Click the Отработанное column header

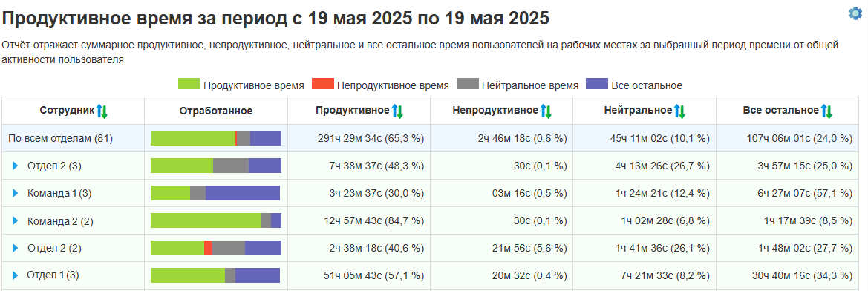[x=216, y=111]
